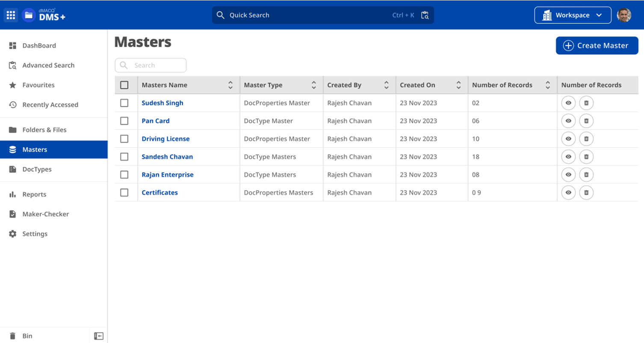Open clipboard search icon in Quick Search
Screen dimensions: 644x343
click(425, 15)
